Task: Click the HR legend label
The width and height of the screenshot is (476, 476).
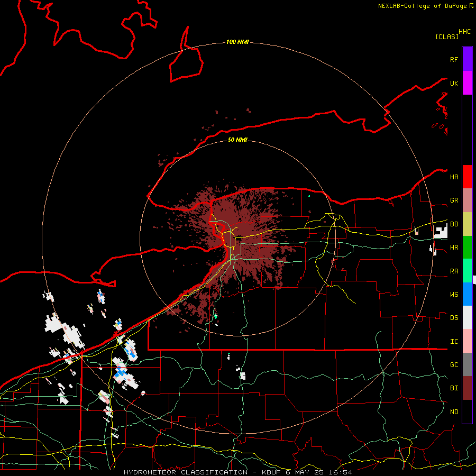Action: [x=454, y=248]
